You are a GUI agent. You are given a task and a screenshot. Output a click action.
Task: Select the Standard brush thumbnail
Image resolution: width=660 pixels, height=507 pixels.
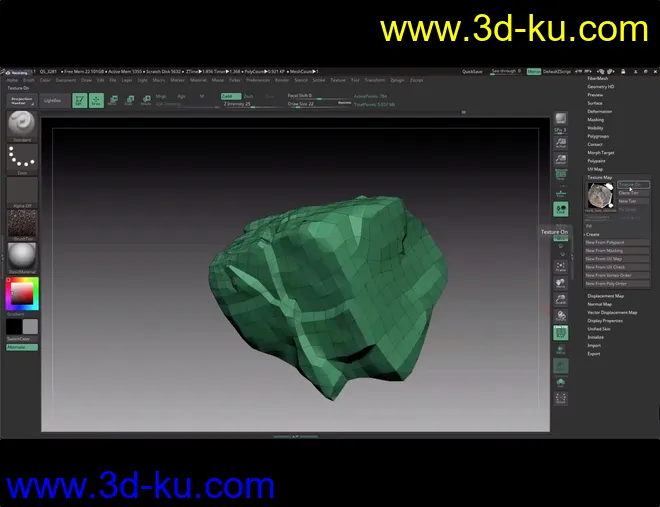click(x=22, y=126)
